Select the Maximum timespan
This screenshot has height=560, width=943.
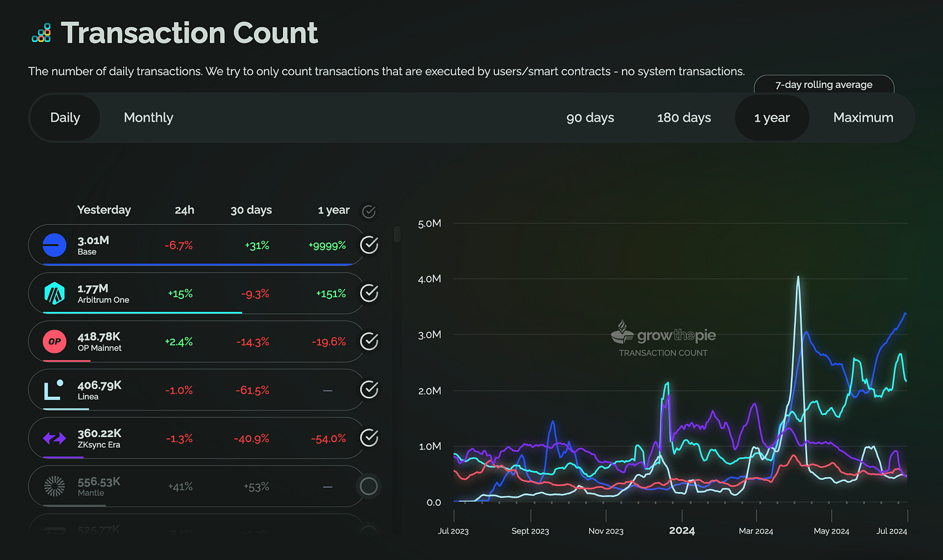tap(863, 118)
